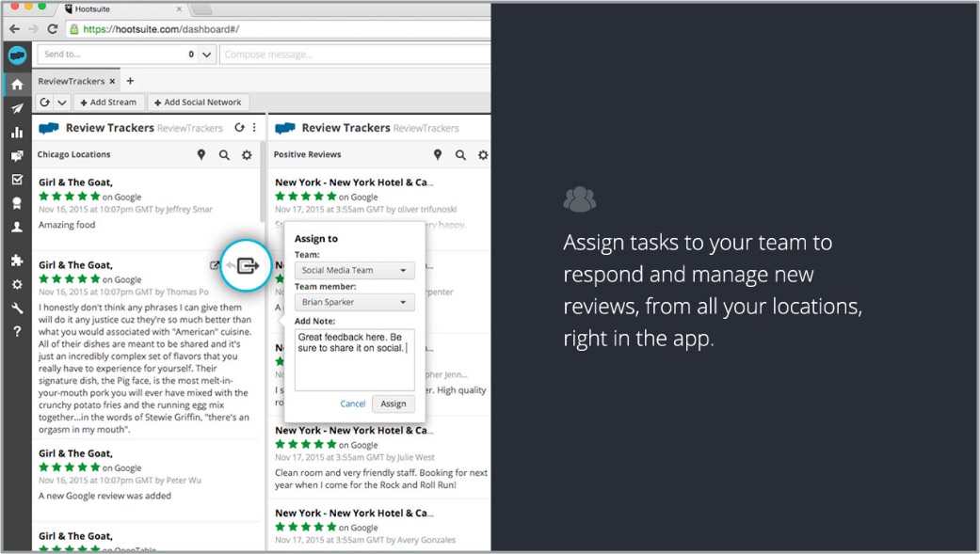Click the Send to input field
The height and width of the screenshot is (554, 980).
coord(118,55)
